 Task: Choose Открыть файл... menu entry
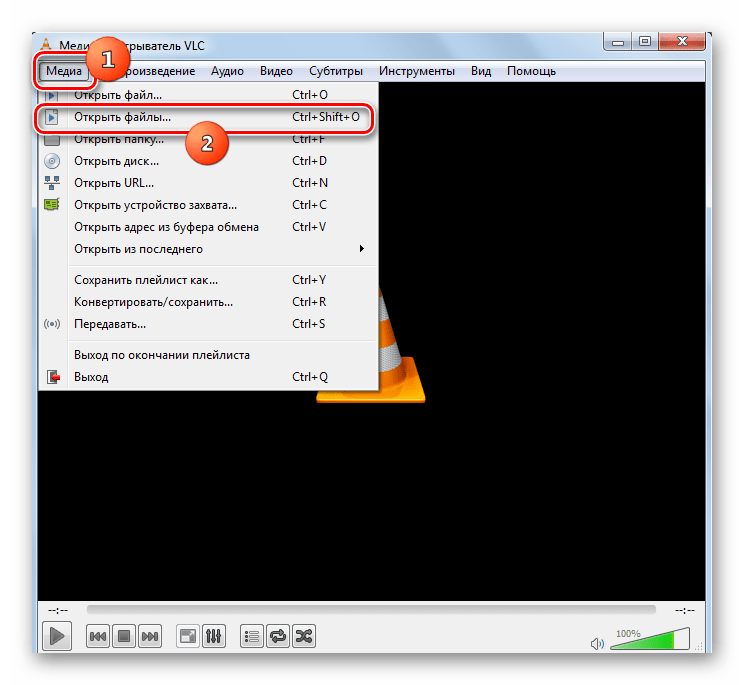[208, 95]
